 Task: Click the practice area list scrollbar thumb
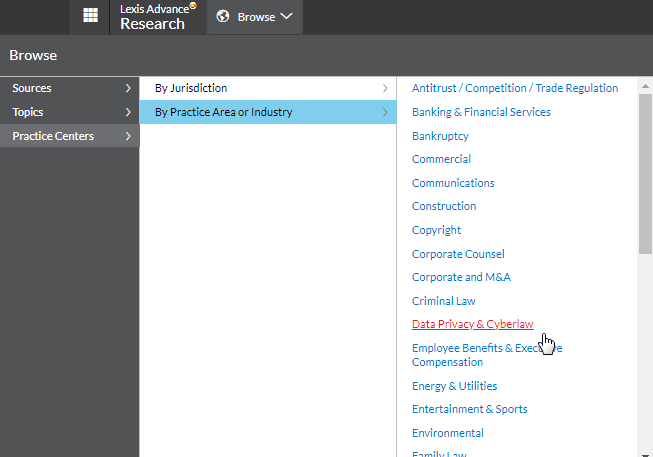(645, 174)
